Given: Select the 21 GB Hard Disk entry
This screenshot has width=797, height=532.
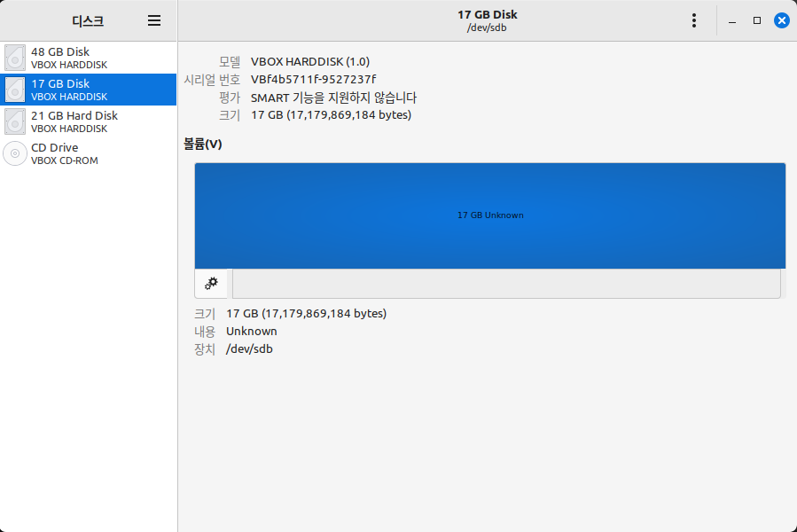Looking at the screenshot, I should tap(89, 121).
